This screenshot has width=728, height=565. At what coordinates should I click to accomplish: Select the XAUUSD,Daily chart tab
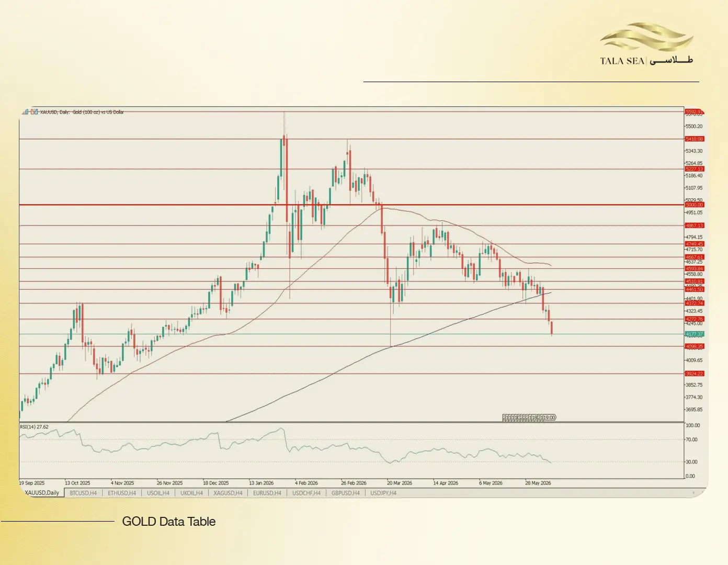(42, 493)
